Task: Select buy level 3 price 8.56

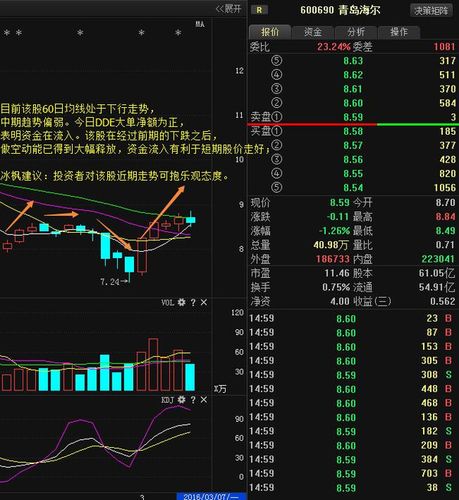Action: point(353,160)
